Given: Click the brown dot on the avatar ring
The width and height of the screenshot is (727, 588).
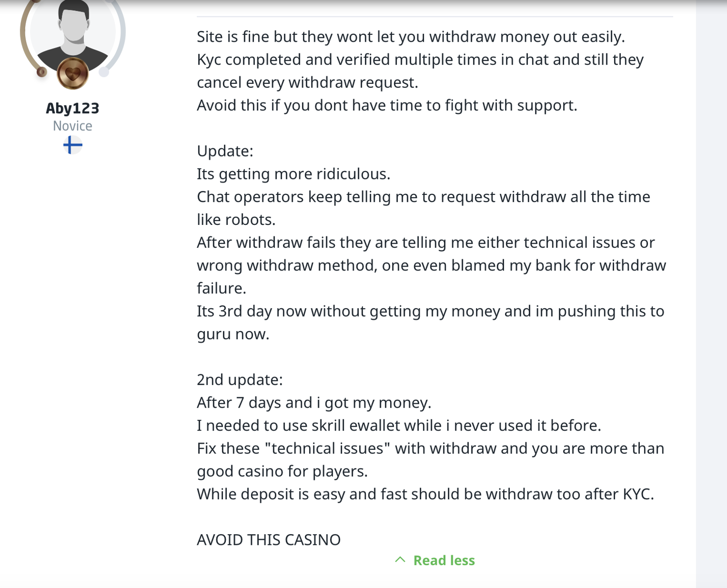Looking at the screenshot, I should 42,72.
